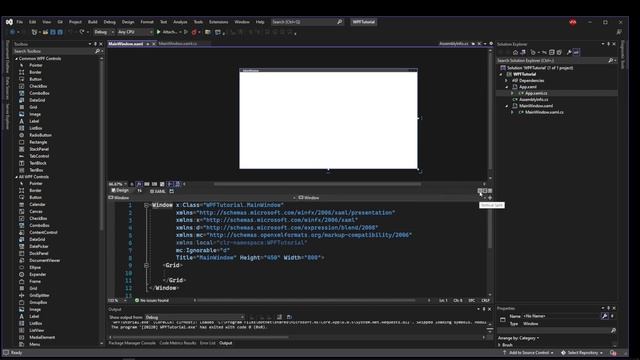Collapse the designer pane with the rightmost split icon
Viewport: 640px width, 360px height.
tap(490, 191)
